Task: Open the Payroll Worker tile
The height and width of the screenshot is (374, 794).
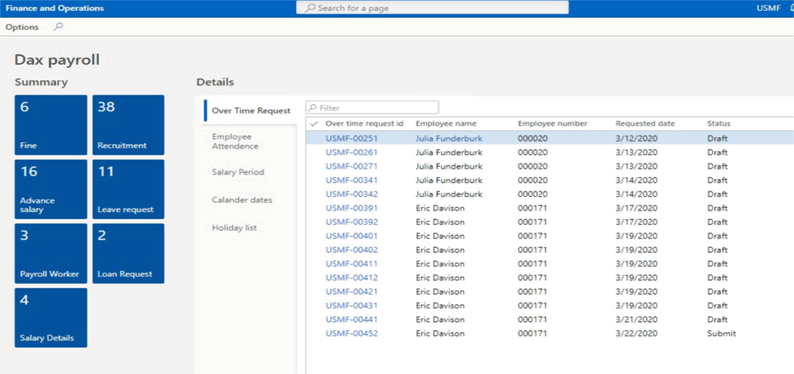Action: click(x=51, y=254)
